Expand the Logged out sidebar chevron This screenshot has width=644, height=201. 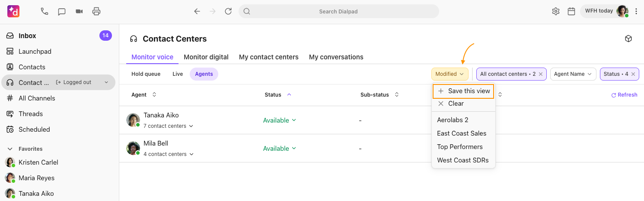(x=106, y=82)
